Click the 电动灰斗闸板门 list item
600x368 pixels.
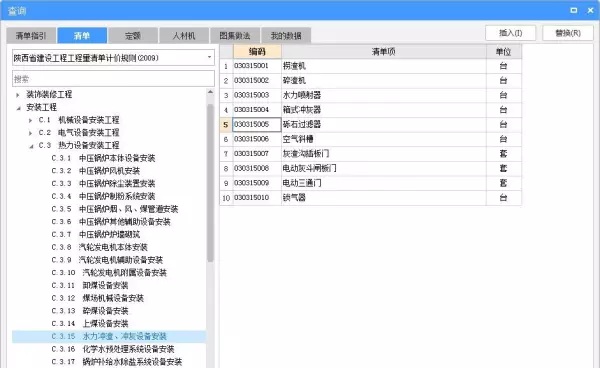384,168
